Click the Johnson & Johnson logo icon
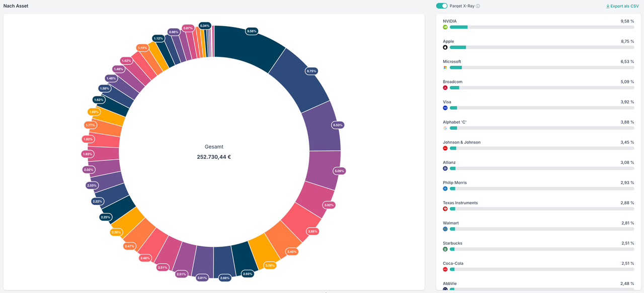This screenshot has height=293, width=644. click(445, 148)
